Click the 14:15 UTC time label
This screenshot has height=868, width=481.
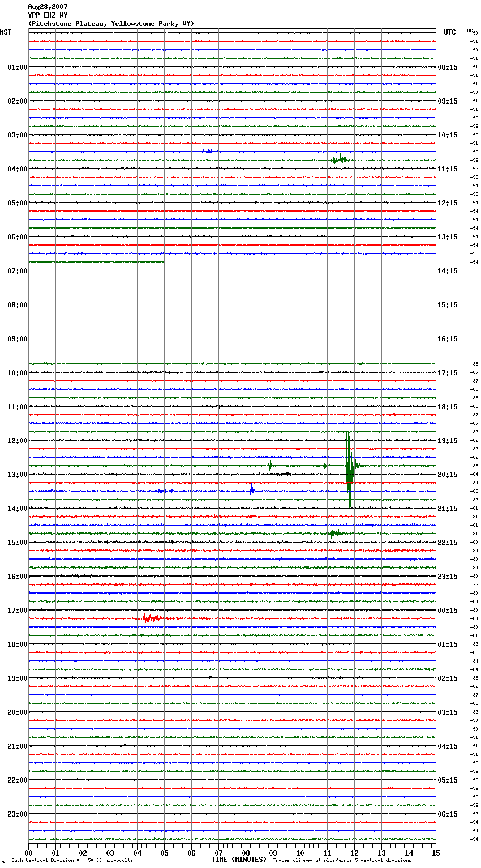point(448,271)
